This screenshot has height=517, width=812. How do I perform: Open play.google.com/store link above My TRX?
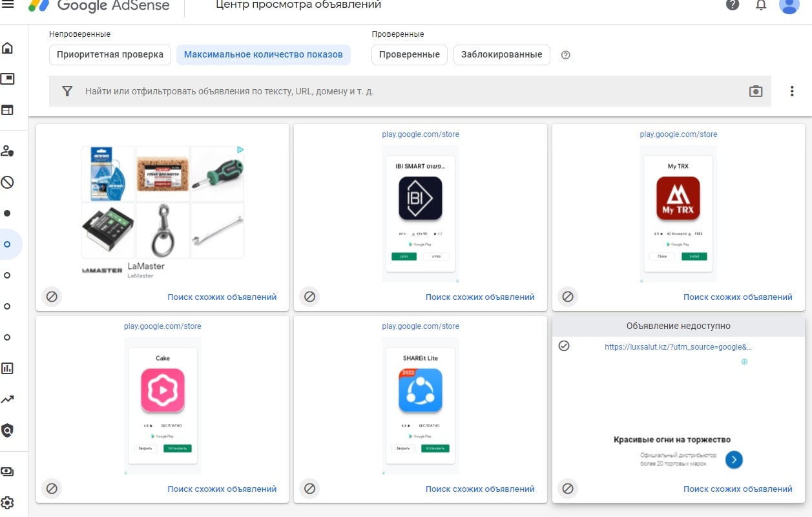coord(678,134)
